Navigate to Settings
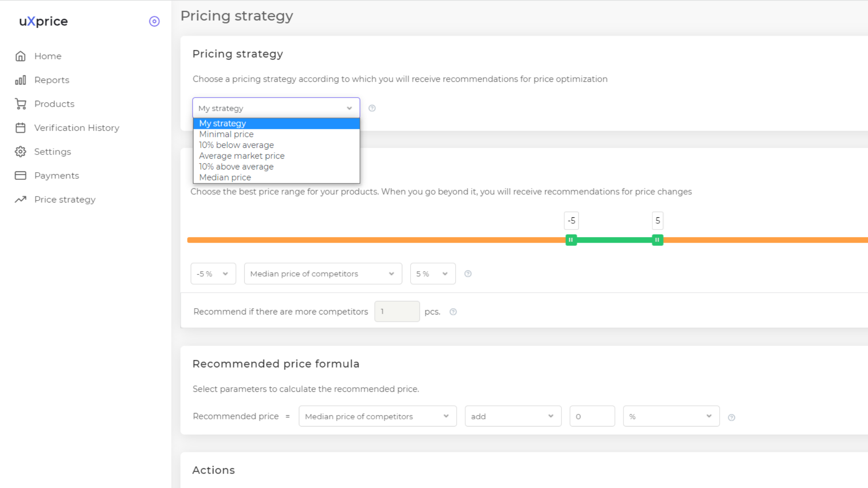Viewport: 868px width, 488px height. (x=52, y=152)
